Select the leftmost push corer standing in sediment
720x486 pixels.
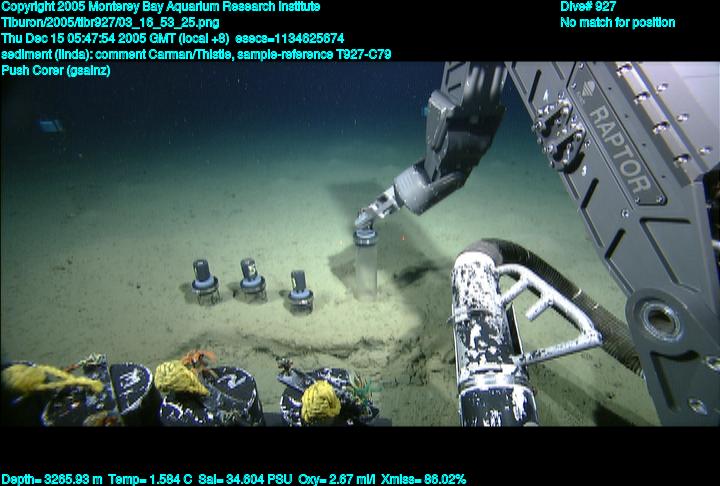(x=205, y=281)
